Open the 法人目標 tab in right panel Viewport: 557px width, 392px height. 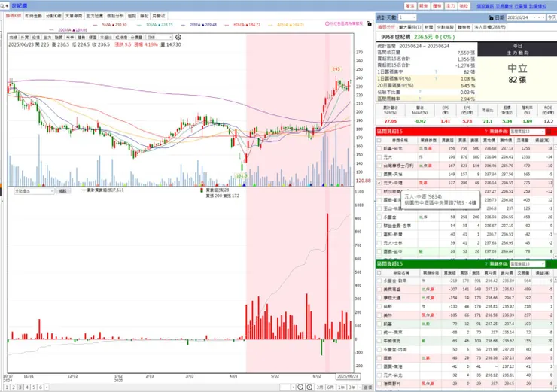pyautogui.click(x=490, y=27)
